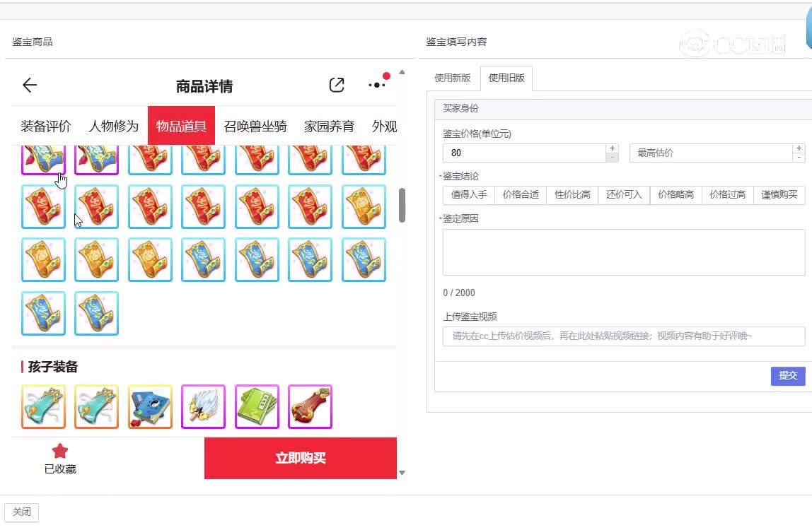Select the rightmost blue scroll in the gold-and-blue row
This screenshot has height=530, width=812.
tap(364, 260)
